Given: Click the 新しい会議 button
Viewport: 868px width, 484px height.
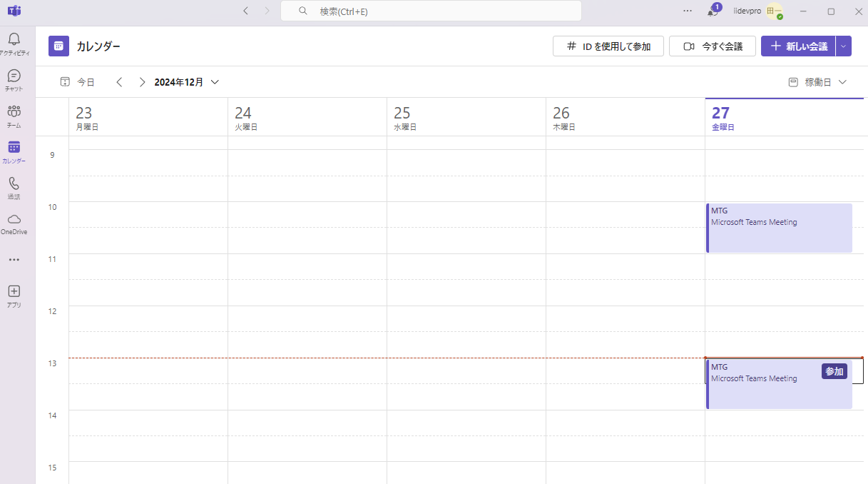Looking at the screenshot, I should click(x=799, y=46).
